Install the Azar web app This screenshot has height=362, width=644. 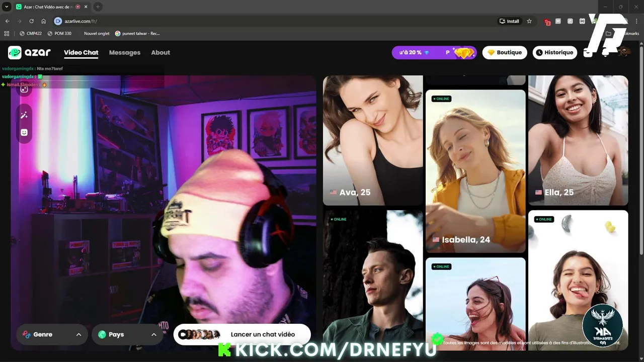509,21
